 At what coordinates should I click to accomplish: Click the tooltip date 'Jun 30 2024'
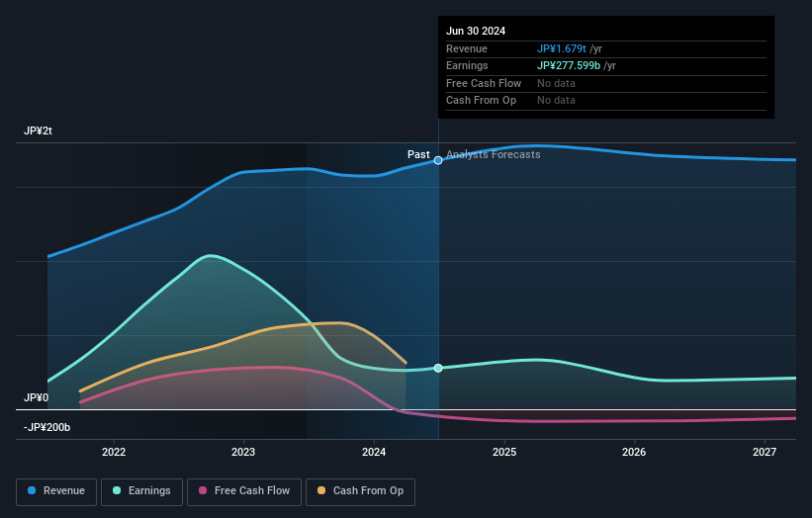476,31
